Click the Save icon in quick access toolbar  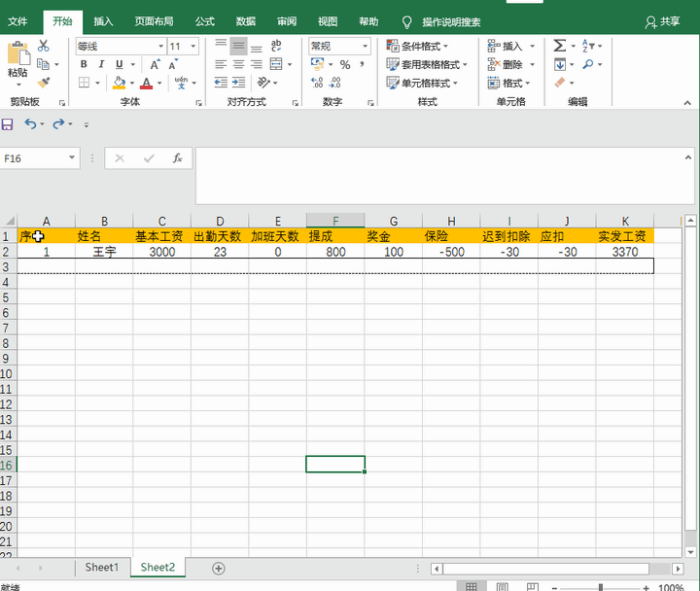pyautogui.click(x=8, y=124)
